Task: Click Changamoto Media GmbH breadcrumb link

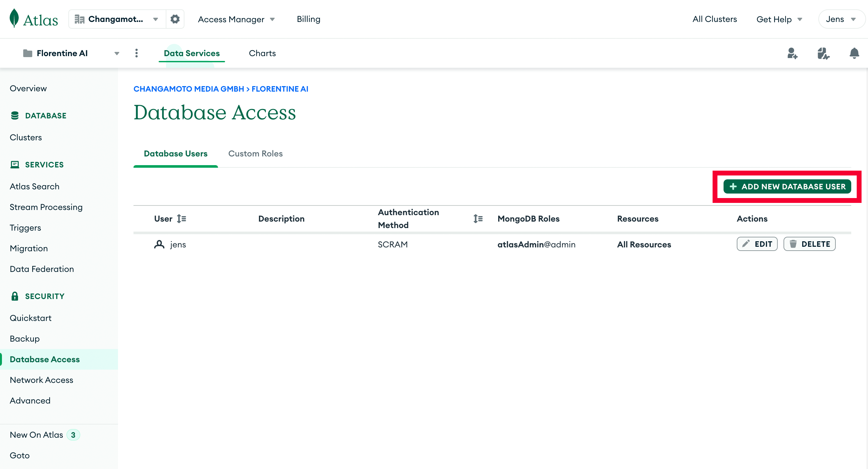Action: [189, 89]
